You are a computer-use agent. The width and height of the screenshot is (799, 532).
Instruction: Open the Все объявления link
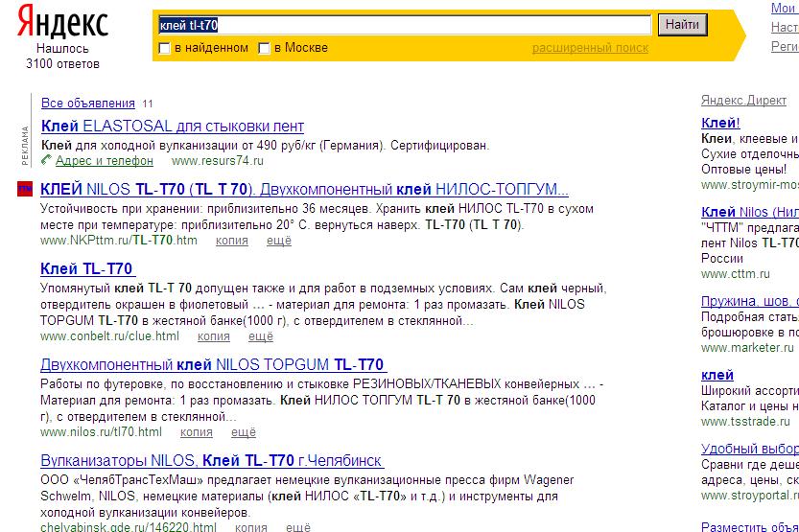(88, 103)
